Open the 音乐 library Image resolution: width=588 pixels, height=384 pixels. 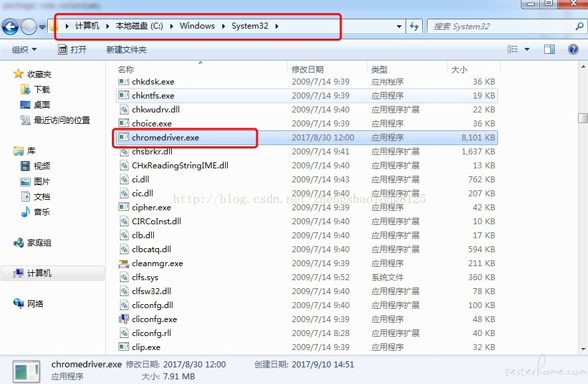[x=42, y=212]
